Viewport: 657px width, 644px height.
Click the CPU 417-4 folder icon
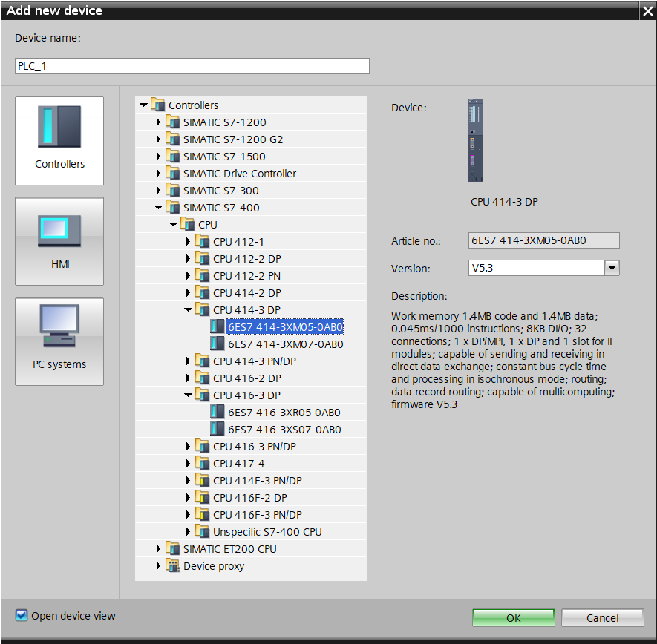coord(203,463)
